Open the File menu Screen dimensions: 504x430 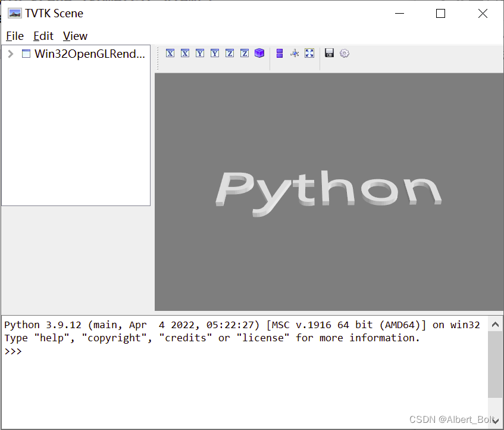[x=14, y=36]
